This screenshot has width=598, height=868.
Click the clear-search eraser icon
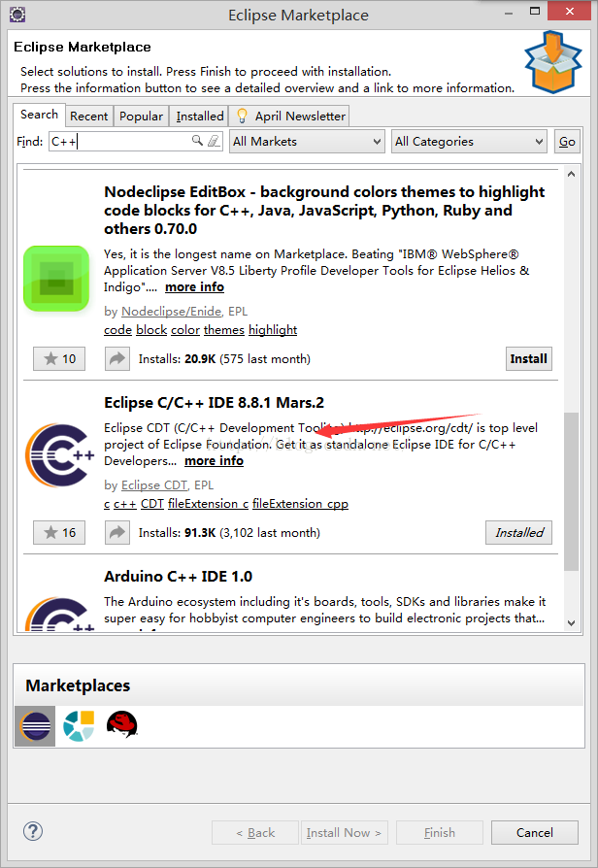tap(214, 141)
